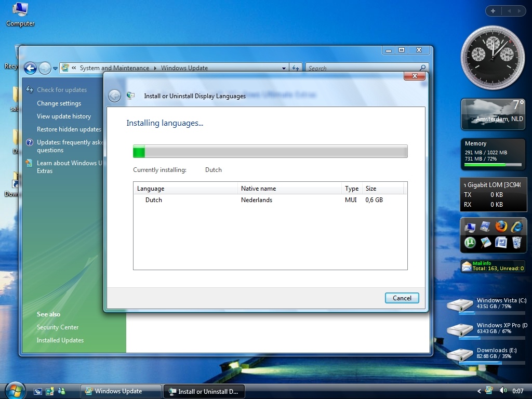
Task: Switch to Install or Uninstall taskbar button
Action: pyautogui.click(x=204, y=391)
